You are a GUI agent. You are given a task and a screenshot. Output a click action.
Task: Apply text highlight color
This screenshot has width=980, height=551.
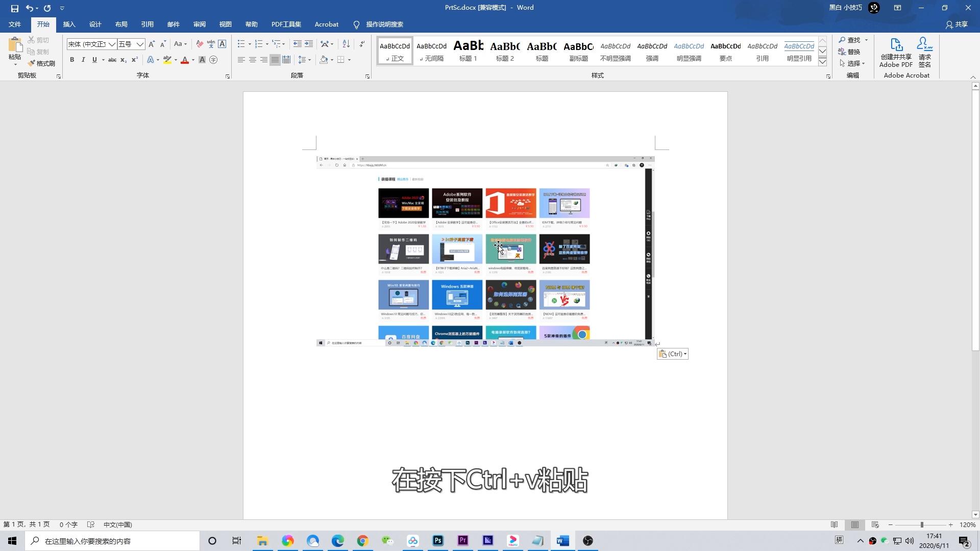(x=166, y=60)
